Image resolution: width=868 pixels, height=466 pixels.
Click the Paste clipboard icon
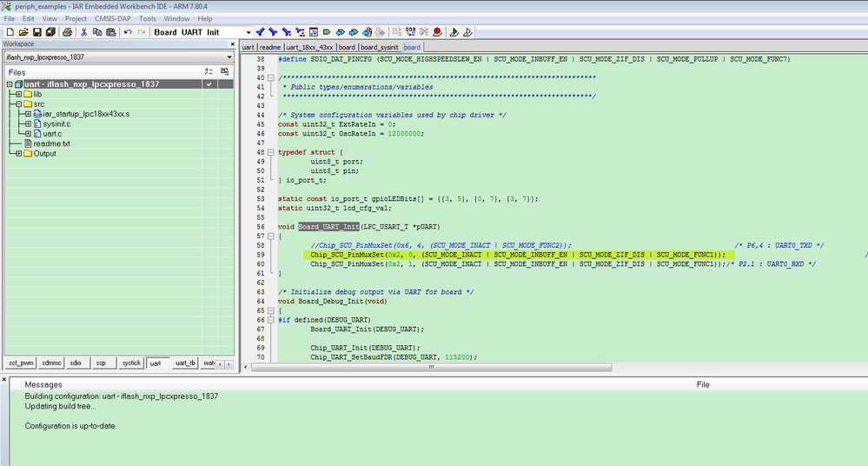coord(110,32)
